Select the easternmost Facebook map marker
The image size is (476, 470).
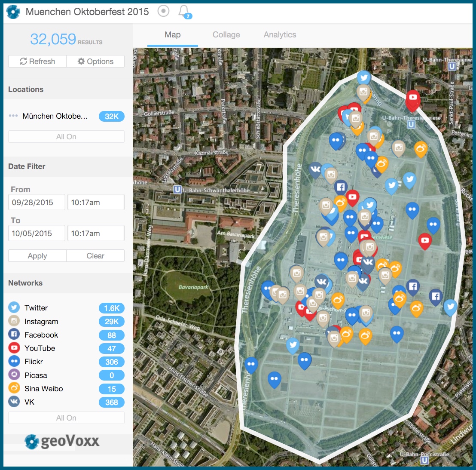tap(436, 297)
